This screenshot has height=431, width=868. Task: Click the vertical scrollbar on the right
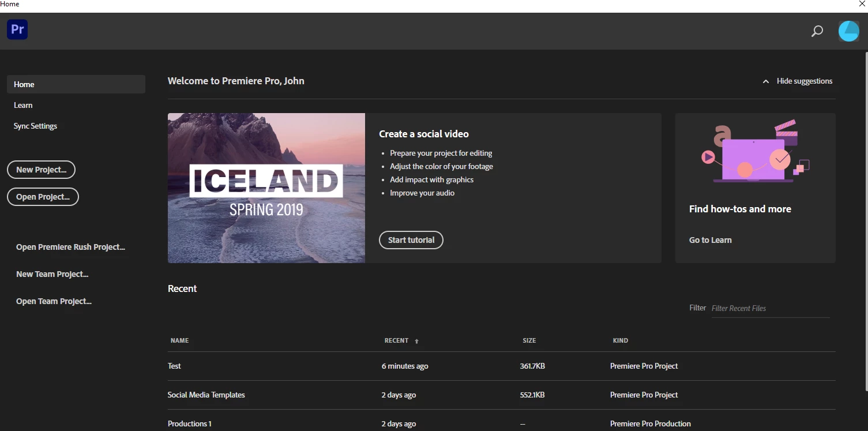866,222
